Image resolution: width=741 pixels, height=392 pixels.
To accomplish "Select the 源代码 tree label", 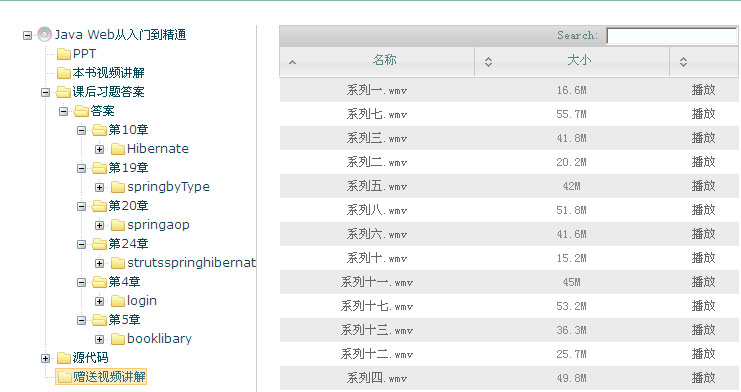I will coord(90,358).
